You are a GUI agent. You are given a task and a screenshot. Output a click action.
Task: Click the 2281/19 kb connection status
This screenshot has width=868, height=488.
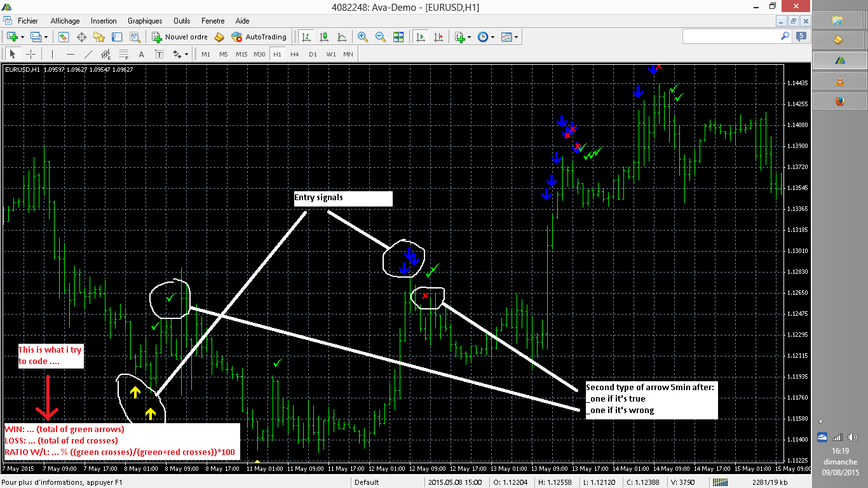tap(769, 482)
